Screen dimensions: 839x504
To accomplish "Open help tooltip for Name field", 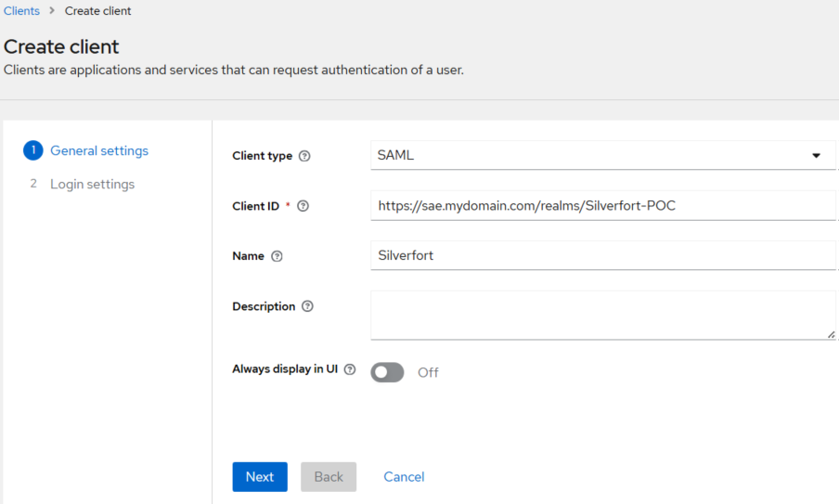I will pyautogui.click(x=277, y=256).
